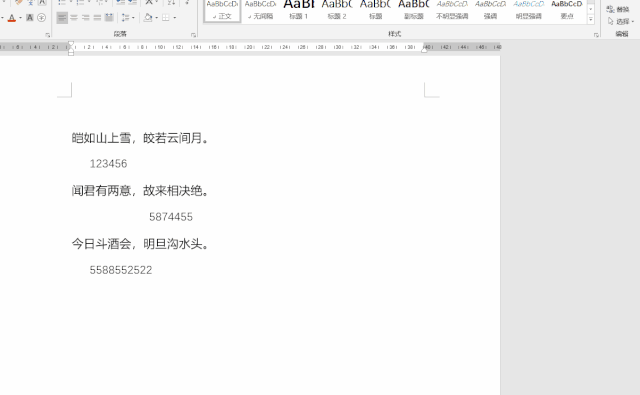Viewport: 640px width, 395px height.
Task: Open the 选择 (Select) dropdown
Action: point(620,21)
